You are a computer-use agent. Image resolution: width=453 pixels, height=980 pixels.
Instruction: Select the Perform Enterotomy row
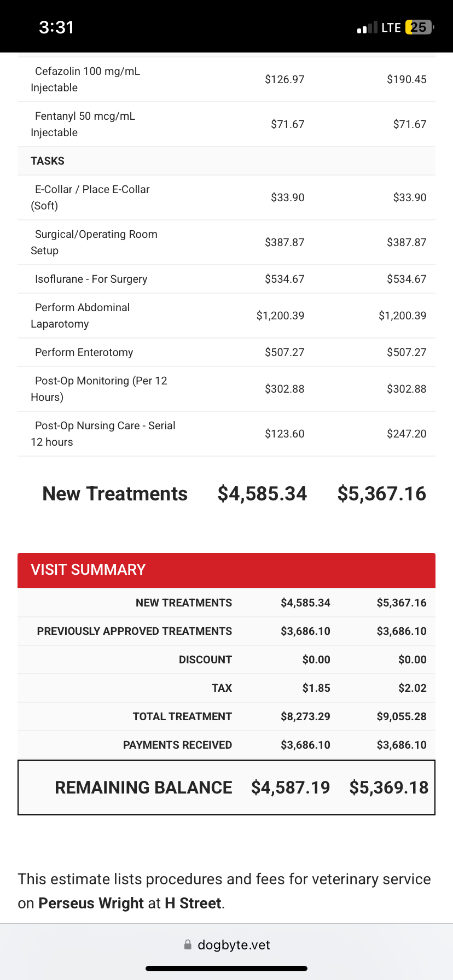point(84,352)
